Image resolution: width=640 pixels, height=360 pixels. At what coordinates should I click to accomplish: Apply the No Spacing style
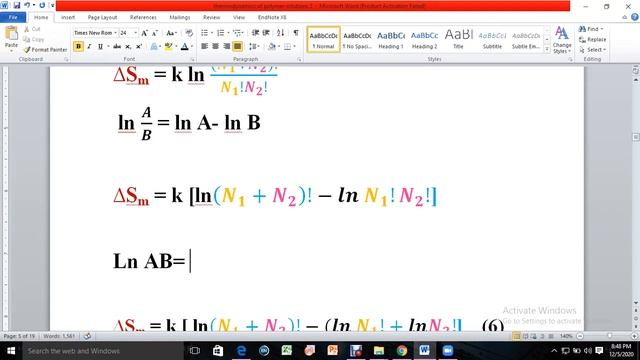tap(357, 40)
